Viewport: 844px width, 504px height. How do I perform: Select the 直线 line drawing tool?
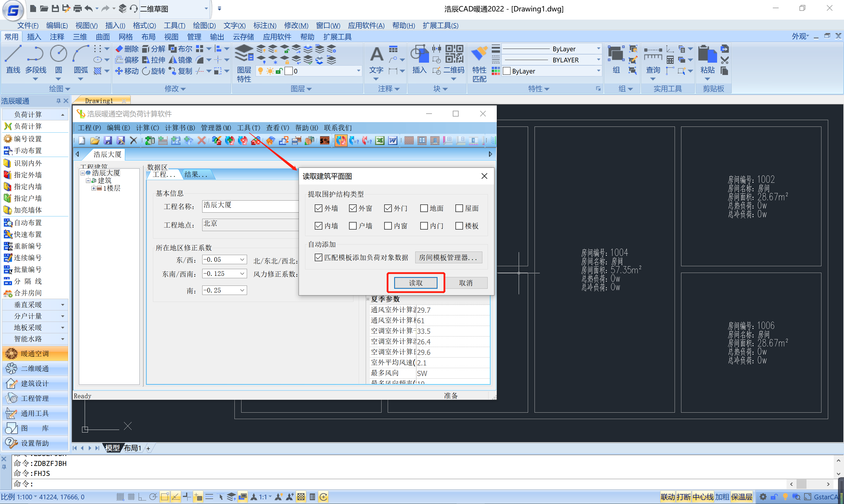[x=13, y=54]
